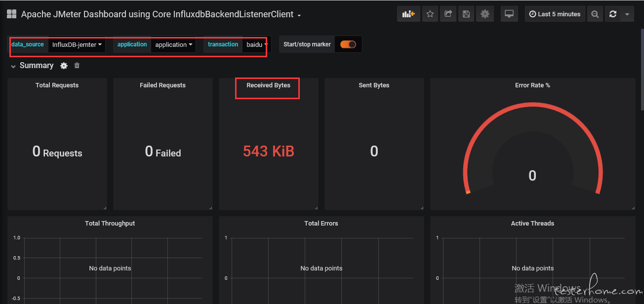Click the 0 Requests value
The width and height of the screenshot is (644, 304).
(x=57, y=152)
